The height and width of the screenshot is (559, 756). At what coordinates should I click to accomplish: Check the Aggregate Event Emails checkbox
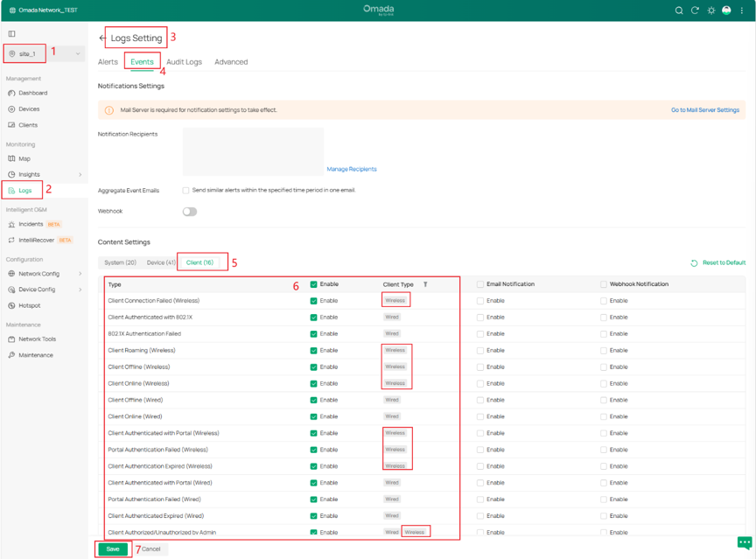(185, 191)
